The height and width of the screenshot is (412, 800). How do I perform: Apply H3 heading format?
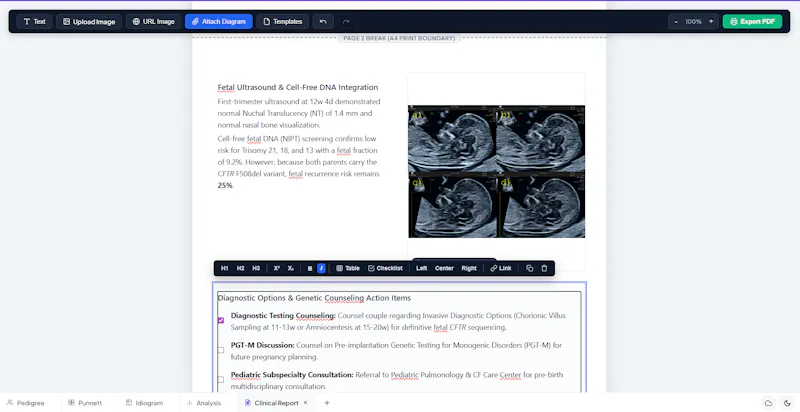click(x=256, y=268)
